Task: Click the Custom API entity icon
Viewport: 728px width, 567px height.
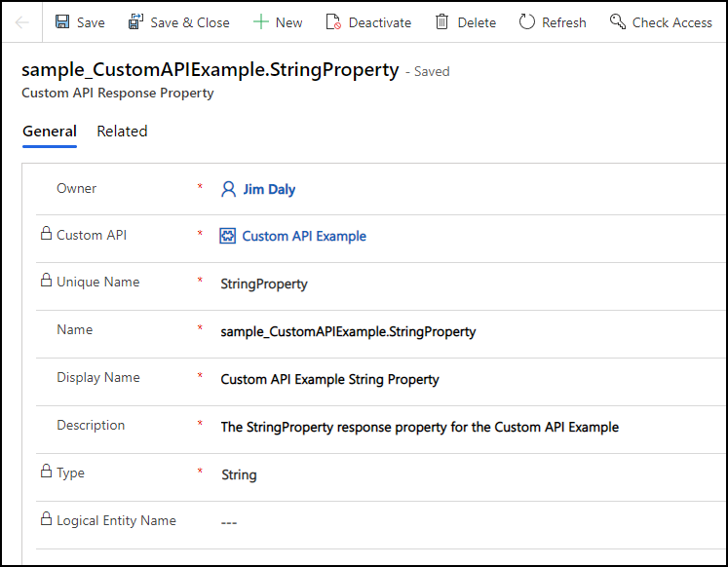Action: point(228,236)
